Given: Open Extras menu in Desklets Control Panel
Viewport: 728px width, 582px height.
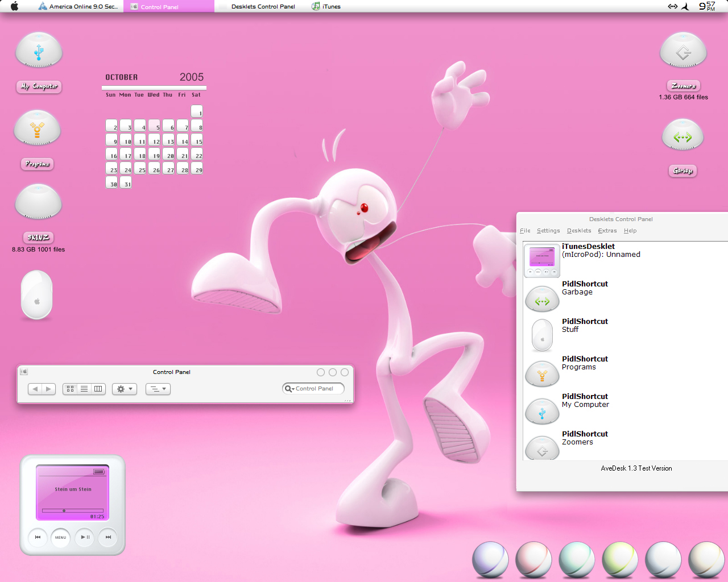Looking at the screenshot, I should click(607, 231).
